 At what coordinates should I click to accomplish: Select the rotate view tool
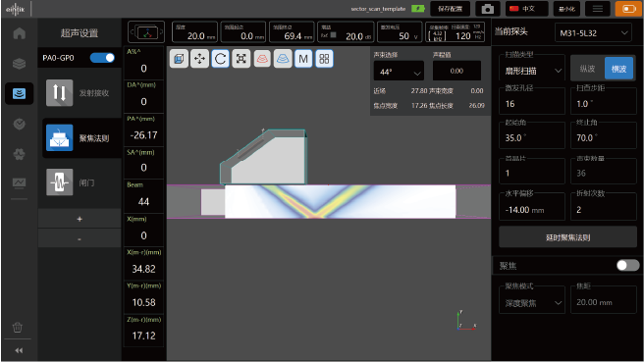(x=221, y=59)
